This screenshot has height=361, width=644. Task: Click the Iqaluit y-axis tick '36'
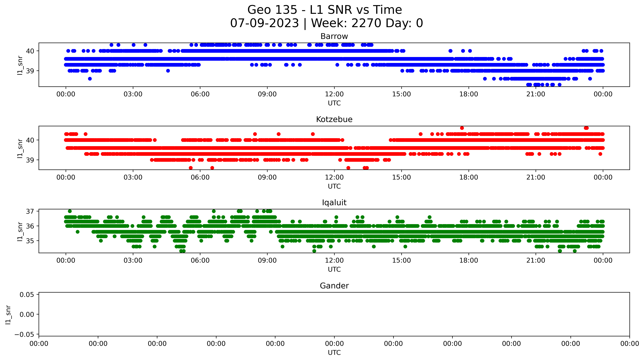click(x=30, y=226)
